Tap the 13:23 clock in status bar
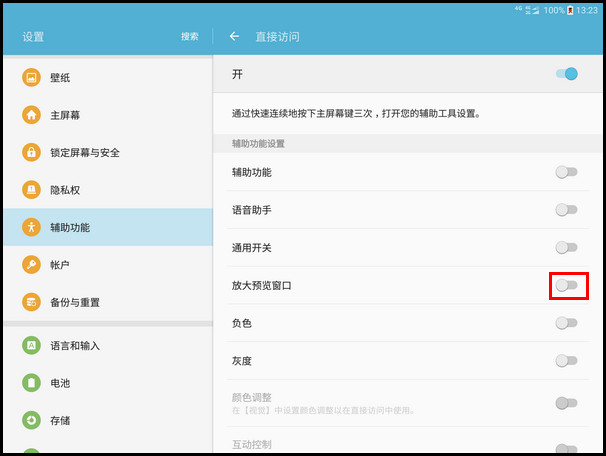 coord(587,10)
